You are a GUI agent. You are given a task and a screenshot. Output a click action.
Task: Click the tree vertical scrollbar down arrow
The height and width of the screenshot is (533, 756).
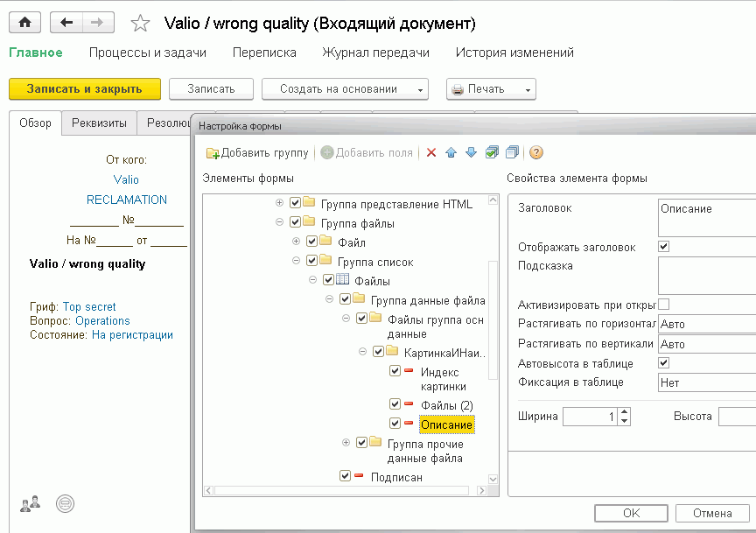(493, 479)
